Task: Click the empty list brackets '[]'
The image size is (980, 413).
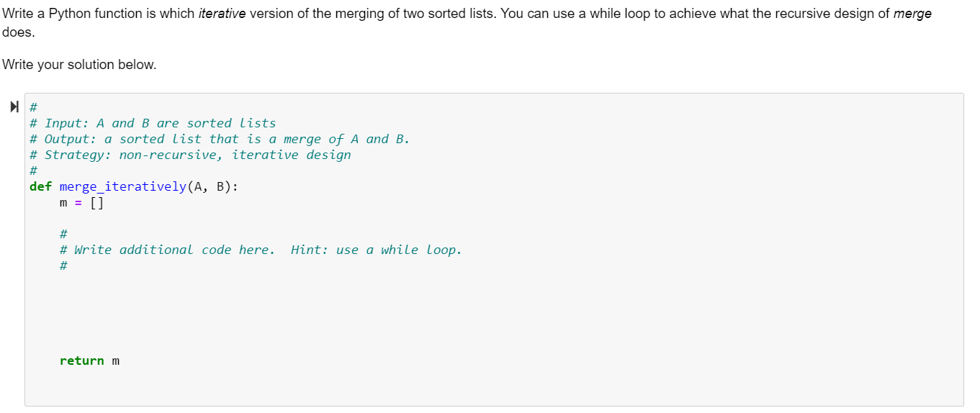Action: pos(96,202)
